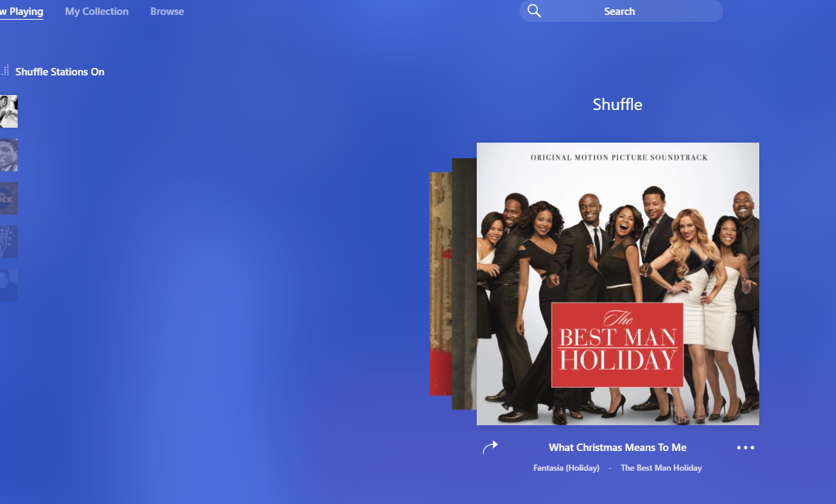The image size is (836, 504).
Task: Select the Rock station thumbnail
Action: (x=8, y=198)
